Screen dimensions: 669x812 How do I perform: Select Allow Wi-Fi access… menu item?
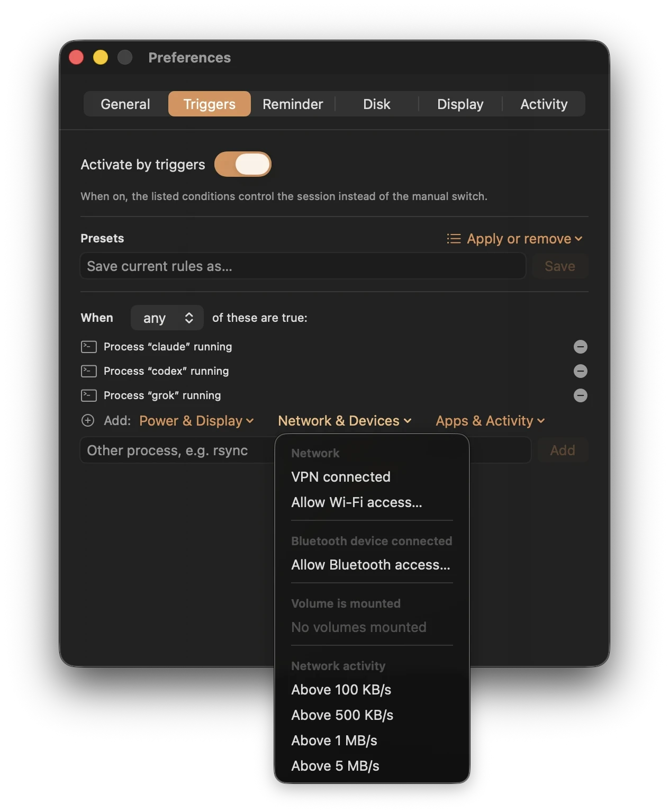point(372,502)
